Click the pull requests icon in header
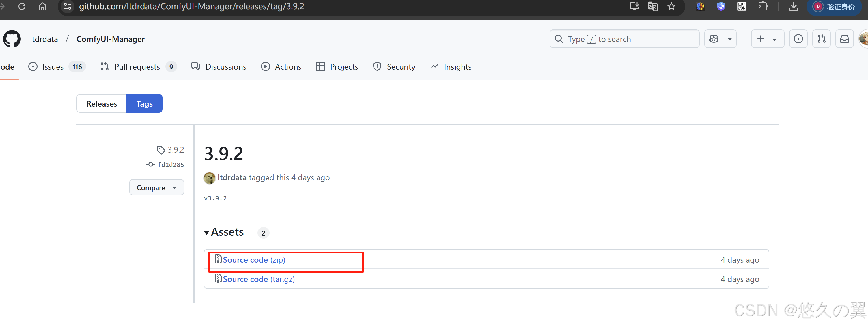Viewport: 868px width, 325px height. coord(821,39)
